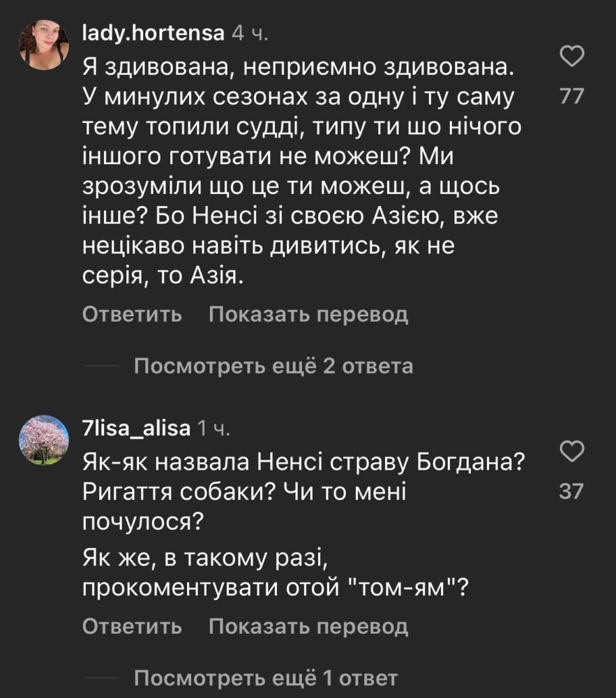The height and width of the screenshot is (698, 616).
Task: Click the '4 ч.' timestamp
Action: [248, 33]
